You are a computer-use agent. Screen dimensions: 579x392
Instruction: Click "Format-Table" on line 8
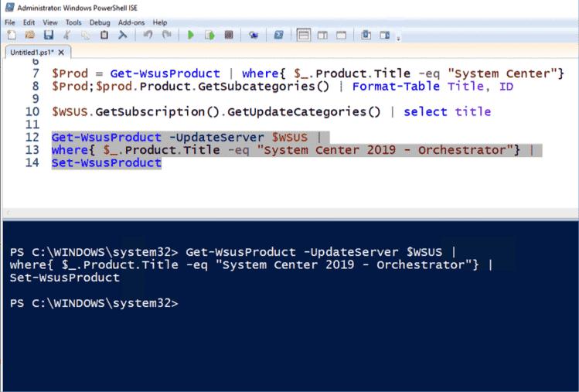[x=396, y=87]
